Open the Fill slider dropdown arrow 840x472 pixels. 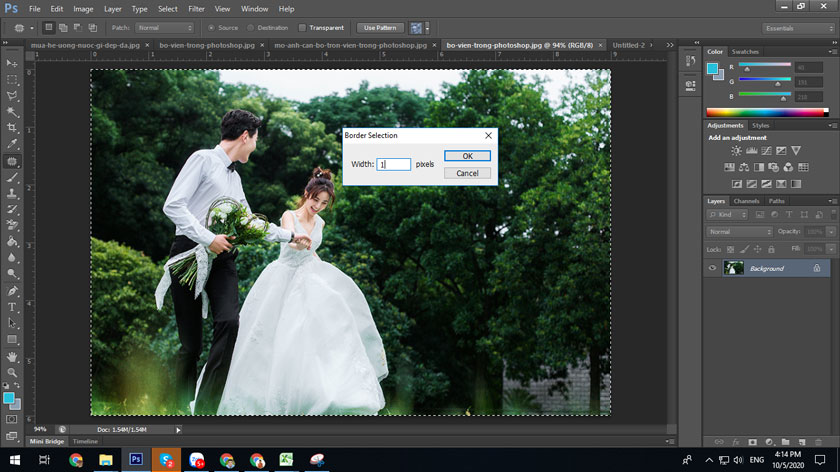pyautogui.click(x=831, y=250)
